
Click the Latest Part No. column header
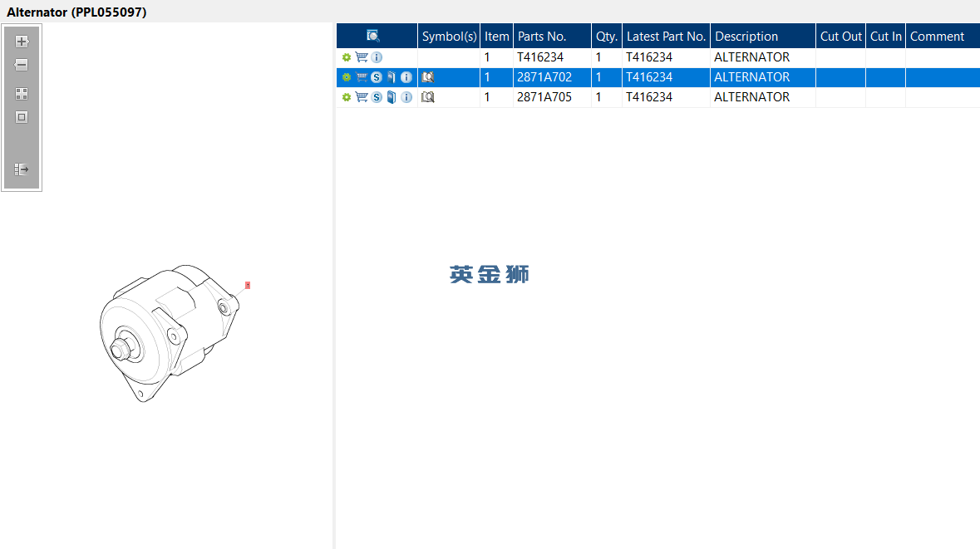tap(667, 37)
